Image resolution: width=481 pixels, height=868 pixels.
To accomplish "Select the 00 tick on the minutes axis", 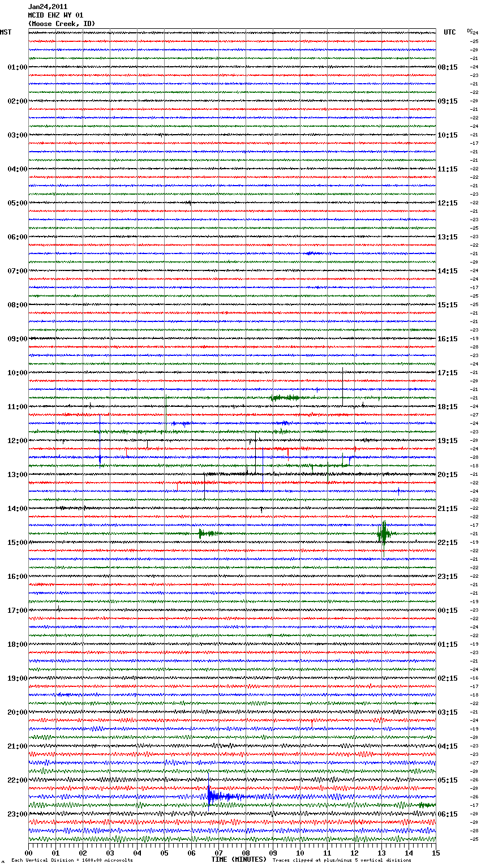I will coord(29,853).
